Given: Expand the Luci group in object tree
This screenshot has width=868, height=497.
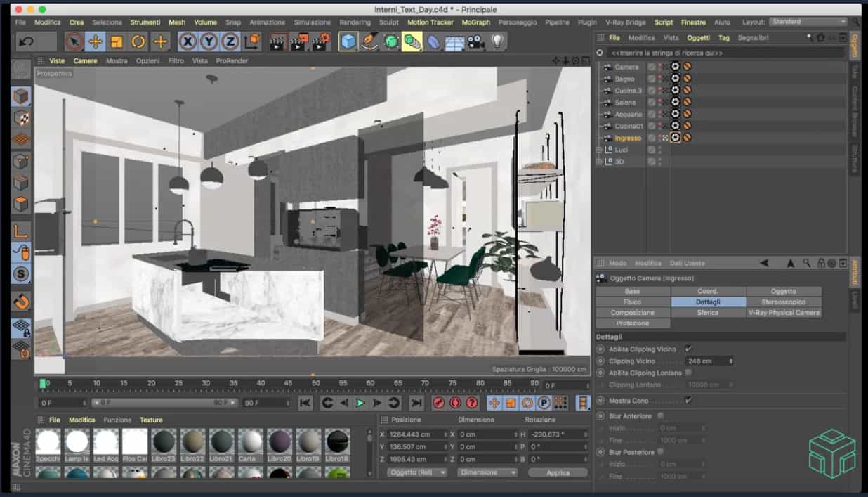Looking at the screenshot, I should click(599, 150).
